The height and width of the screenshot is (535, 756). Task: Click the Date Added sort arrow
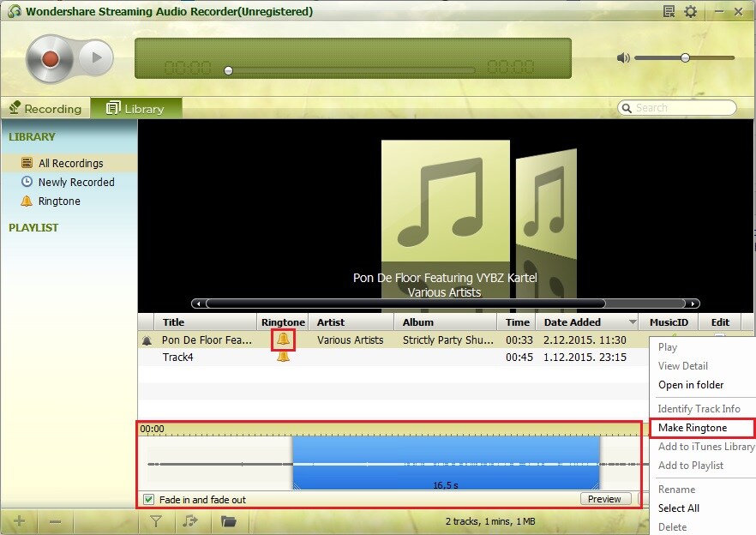tap(632, 322)
